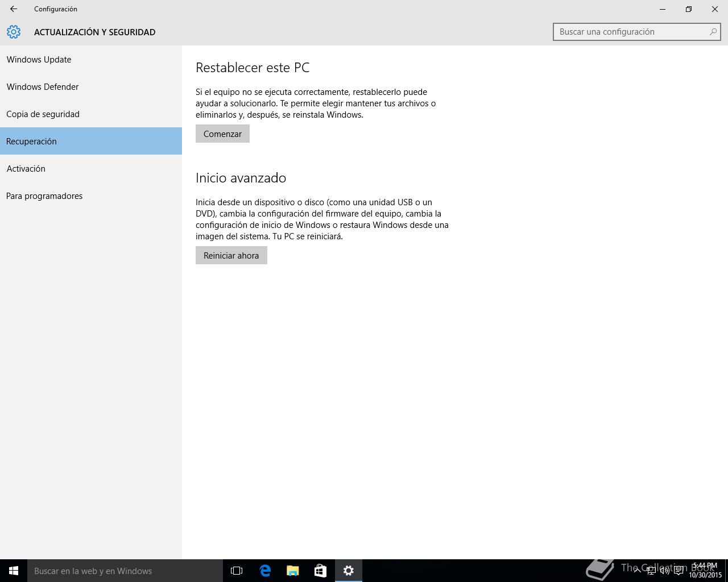
Task: Open the Windows Start menu
Action: [14, 571]
